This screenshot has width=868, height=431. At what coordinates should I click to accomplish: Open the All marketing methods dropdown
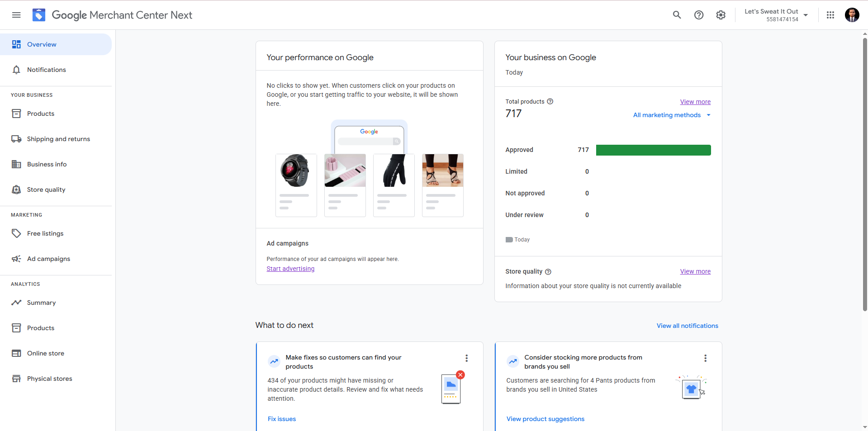point(672,115)
